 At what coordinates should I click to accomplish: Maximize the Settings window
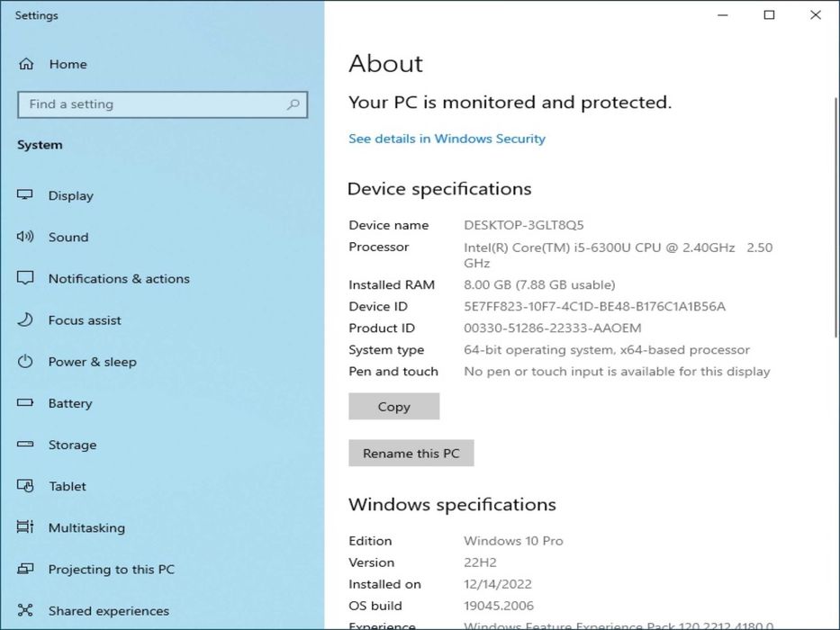click(x=769, y=15)
